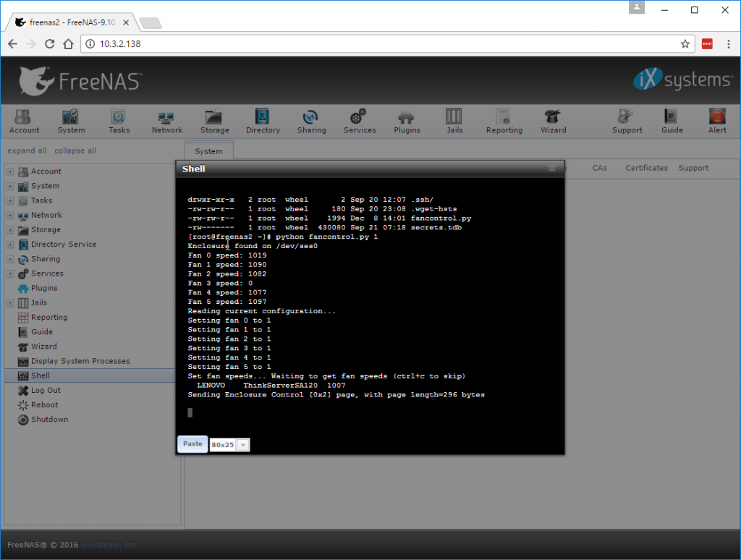Click the Network toolbar icon
Image resolution: width=741 pixels, height=560 pixels.
(166, 119)
